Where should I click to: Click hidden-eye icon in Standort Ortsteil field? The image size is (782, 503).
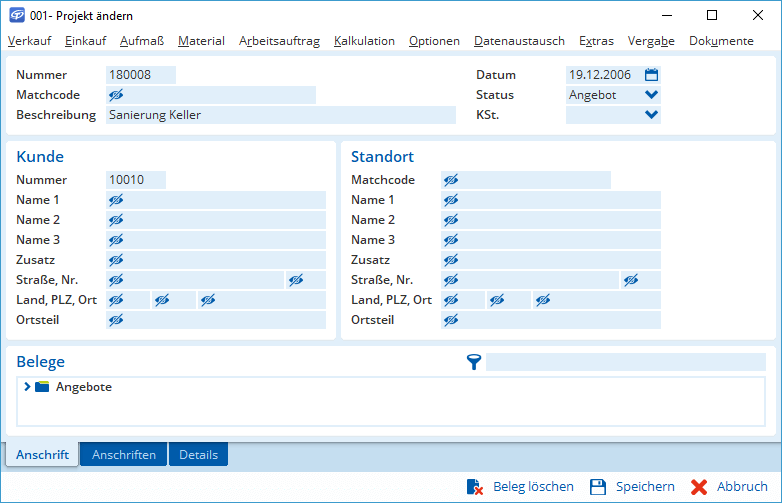click(451, 320)
